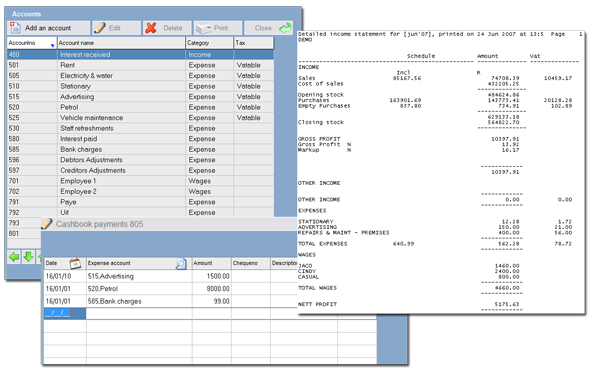Click the magnifier icon in Expense account header

(181, 264)
